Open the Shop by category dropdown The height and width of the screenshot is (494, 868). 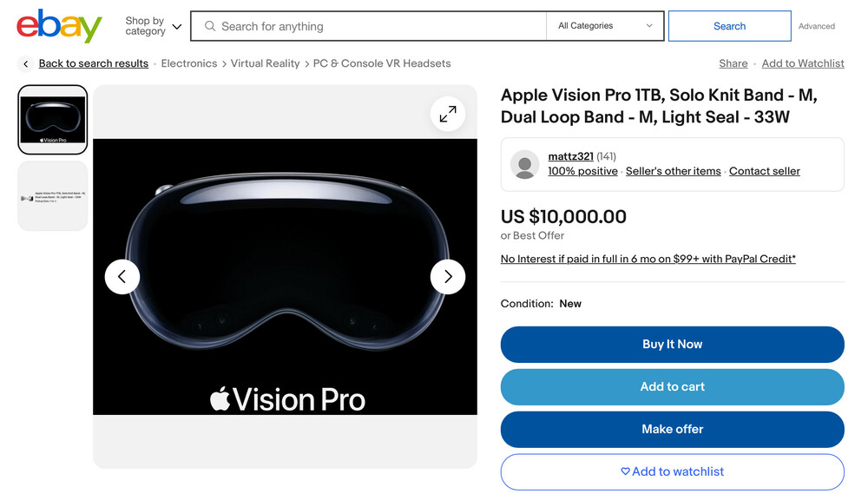tap(153, 26)
